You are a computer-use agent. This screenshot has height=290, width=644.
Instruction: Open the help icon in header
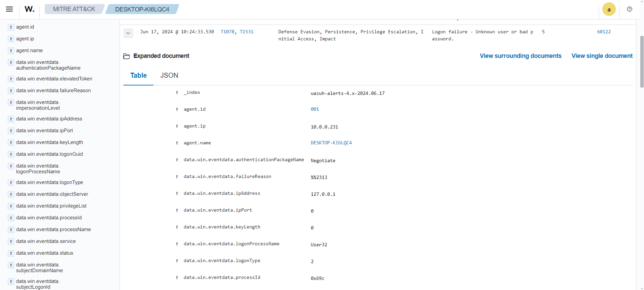[x=630, y=9]
